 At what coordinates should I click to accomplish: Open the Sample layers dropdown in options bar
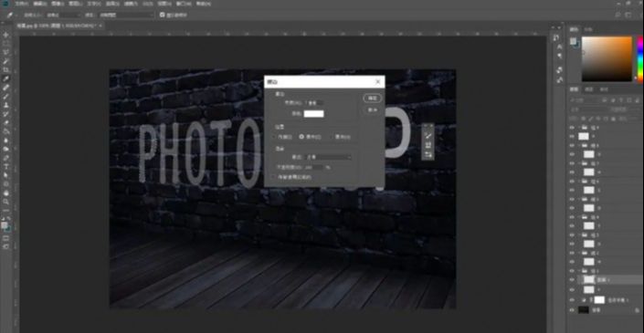(x=126, y=15)
